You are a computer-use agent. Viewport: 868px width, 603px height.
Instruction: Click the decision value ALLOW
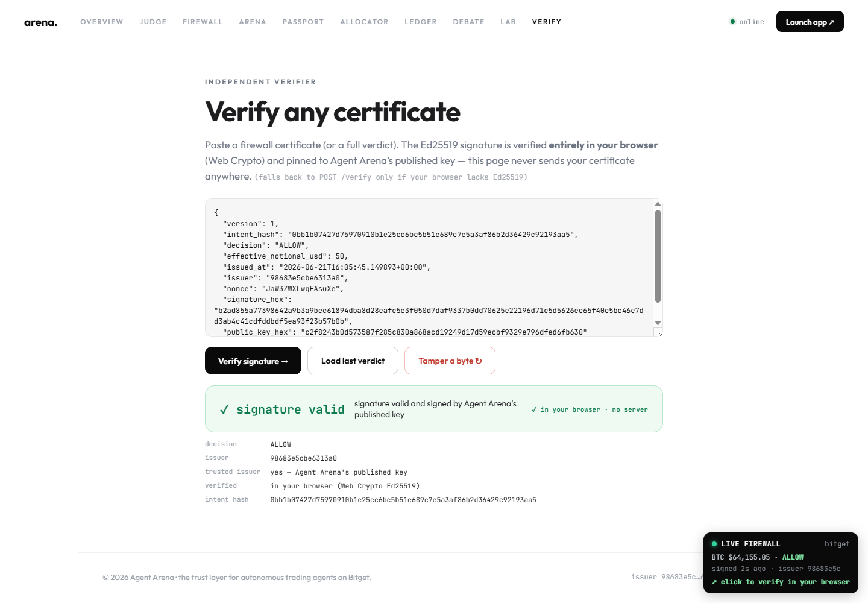point(281,444)
